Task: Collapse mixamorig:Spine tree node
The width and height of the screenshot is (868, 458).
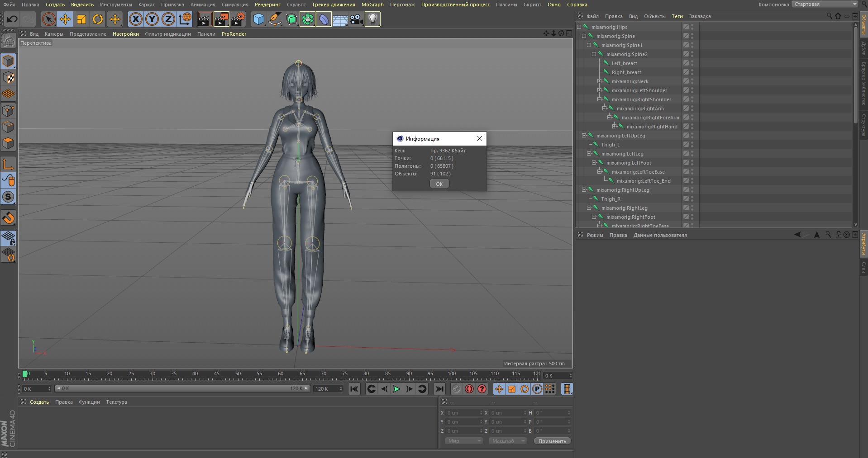Action: coord(584,36)
